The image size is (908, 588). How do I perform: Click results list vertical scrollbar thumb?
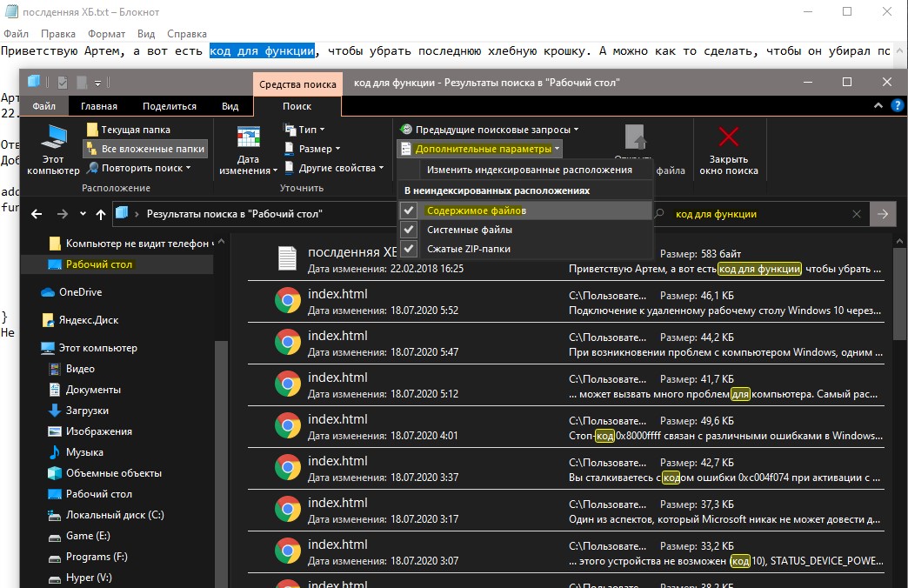point(899,293)
